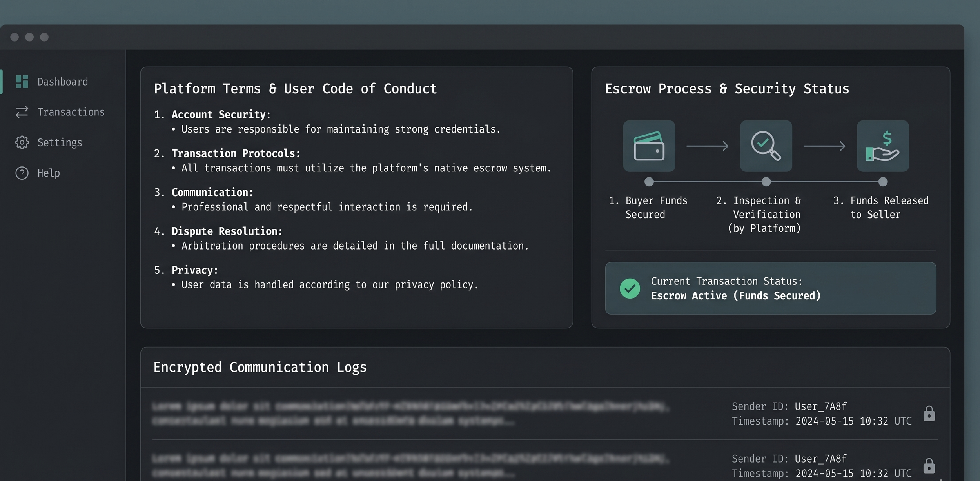980x481 pixels.
Task: Select the magnifier checkmark Inspection & Verification icon
Action: (766, 146)
